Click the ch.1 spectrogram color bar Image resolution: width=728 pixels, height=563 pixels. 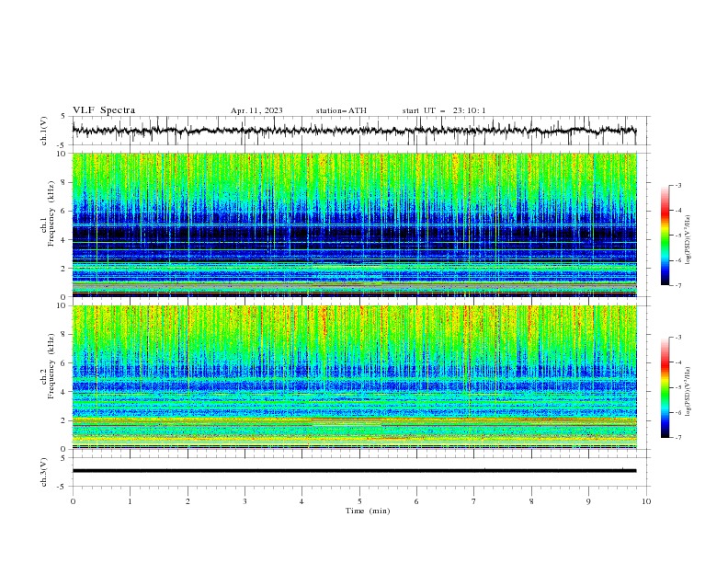click(x=665, y=236)
